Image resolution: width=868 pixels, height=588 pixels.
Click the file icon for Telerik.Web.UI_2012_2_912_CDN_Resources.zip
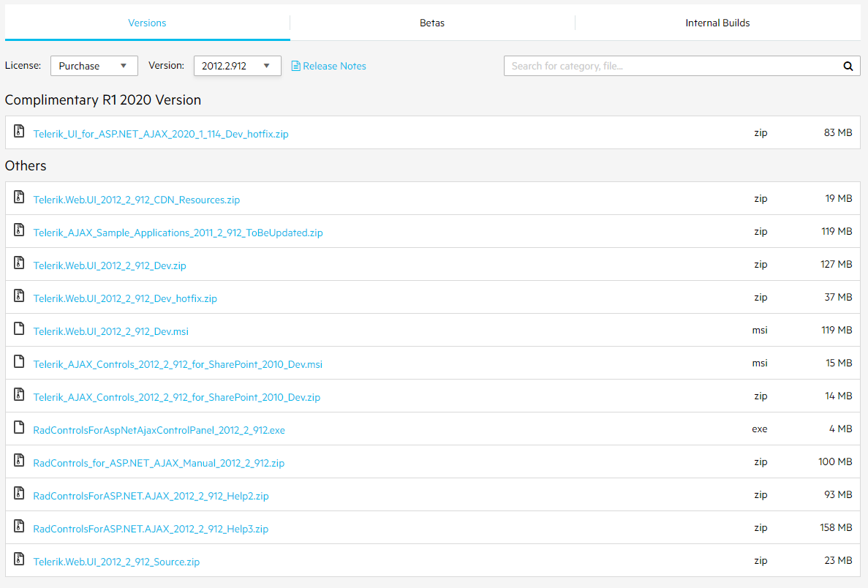pos(19,197)
